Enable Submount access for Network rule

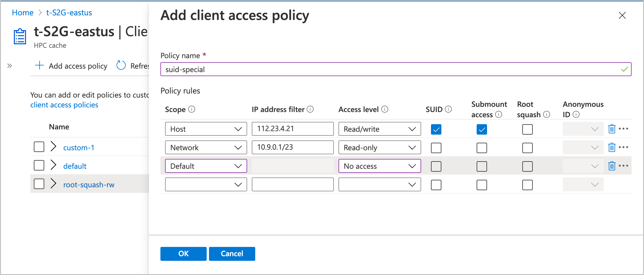(482, 148)
